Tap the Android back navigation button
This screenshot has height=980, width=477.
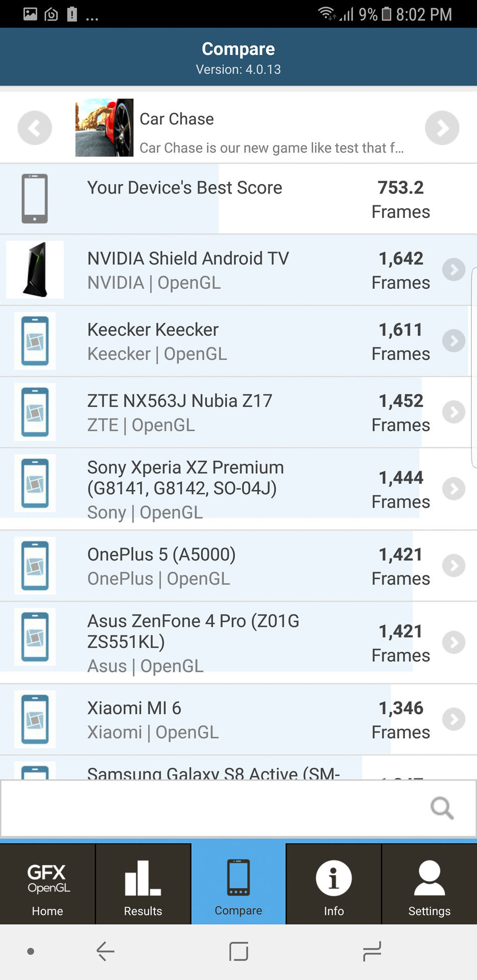click(105, 951)
